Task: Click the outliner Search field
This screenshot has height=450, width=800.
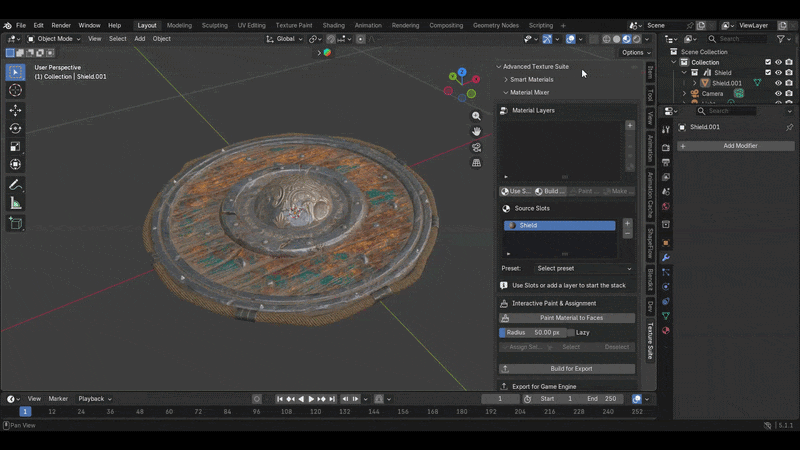Action: [737, 39]
